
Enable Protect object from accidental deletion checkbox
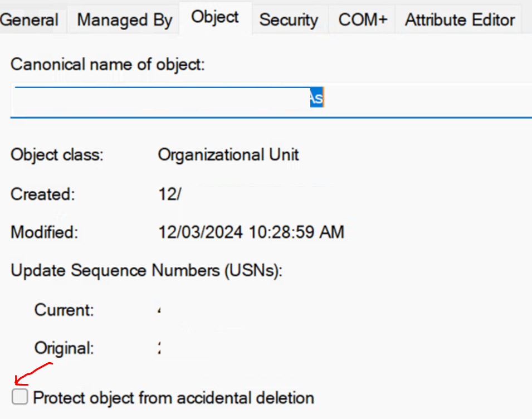coord(19,397)
